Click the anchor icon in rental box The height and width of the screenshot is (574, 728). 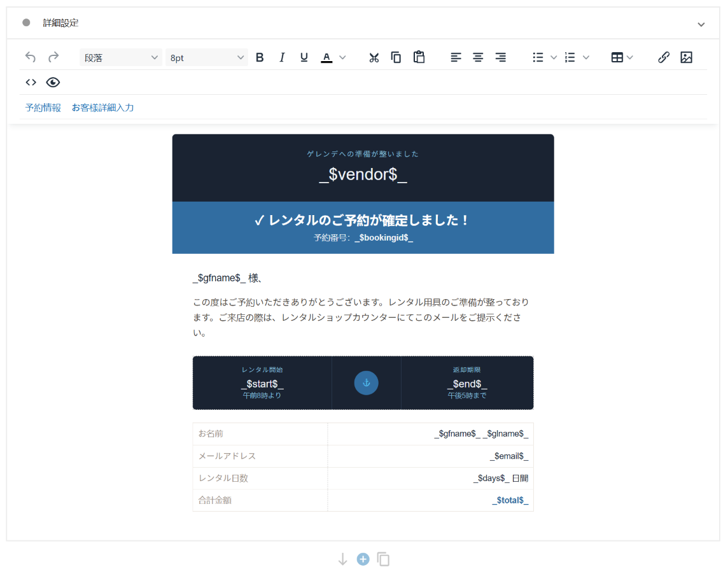[x=367, y=382]
